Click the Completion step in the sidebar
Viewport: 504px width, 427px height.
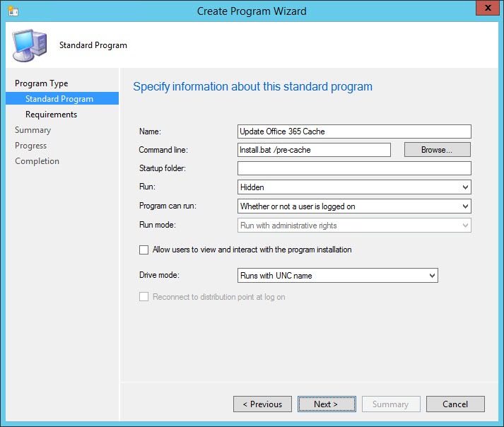[37, 161]
